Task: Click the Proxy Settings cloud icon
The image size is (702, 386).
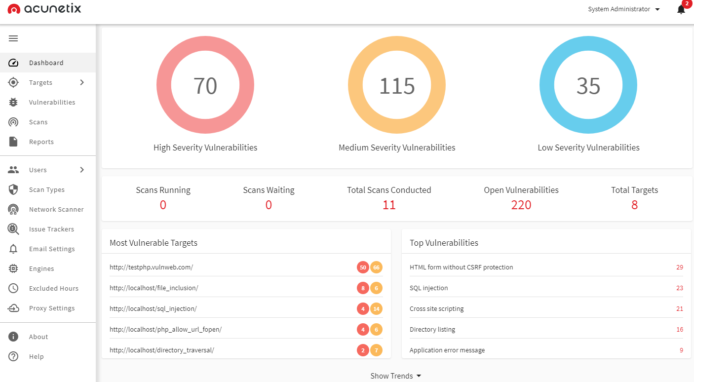Action: (x=13, y=308)
